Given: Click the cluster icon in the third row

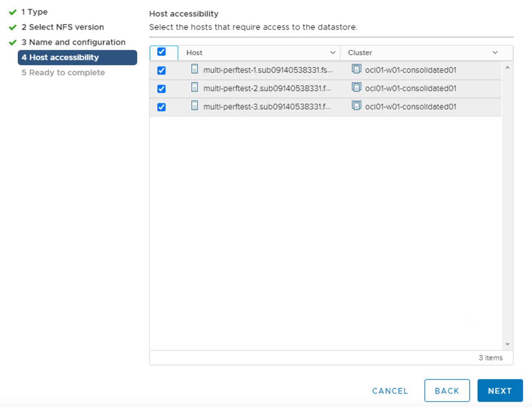Looking at the screenshot, I should (356, 106).
